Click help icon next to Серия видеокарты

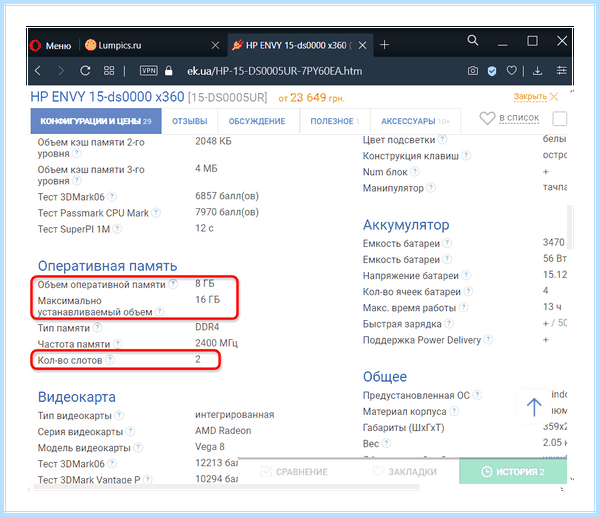point(130,431)
